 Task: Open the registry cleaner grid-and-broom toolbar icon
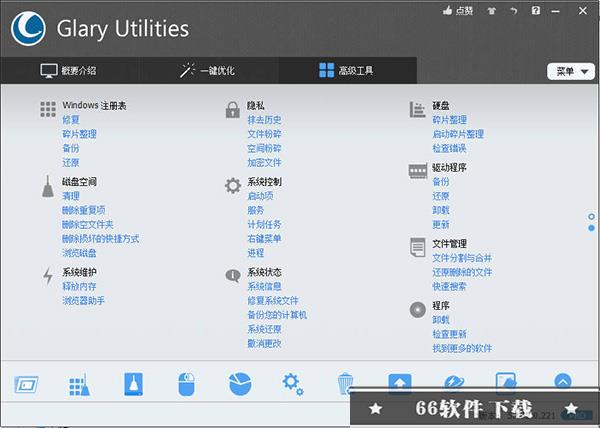pos(80,384)
